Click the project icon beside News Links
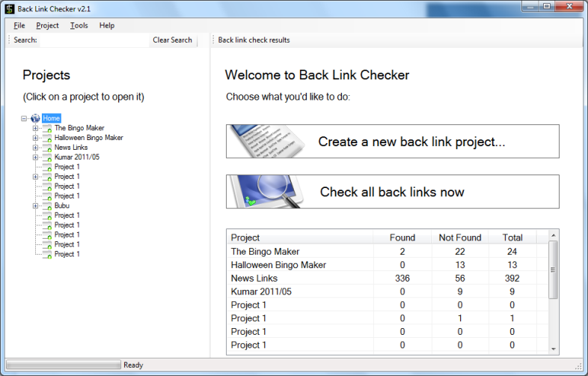Image resolution: width=588 pixels, height=376 pixels. 47,148
